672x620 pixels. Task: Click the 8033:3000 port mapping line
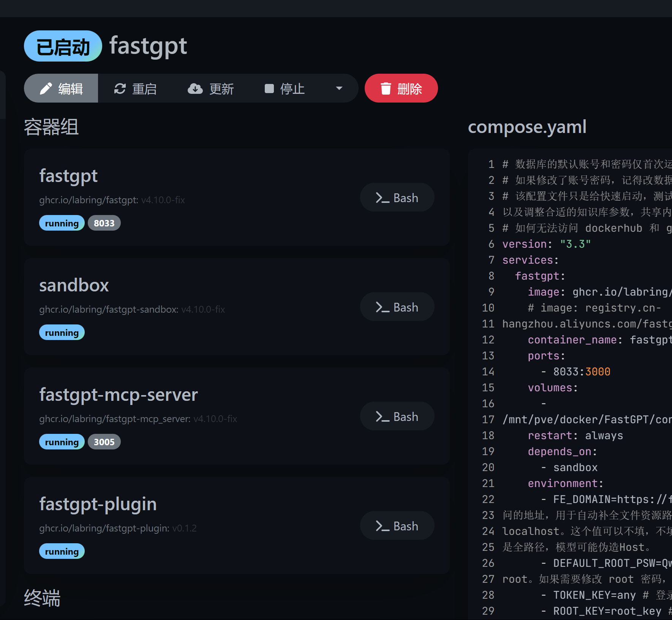(x=576, y=372)
